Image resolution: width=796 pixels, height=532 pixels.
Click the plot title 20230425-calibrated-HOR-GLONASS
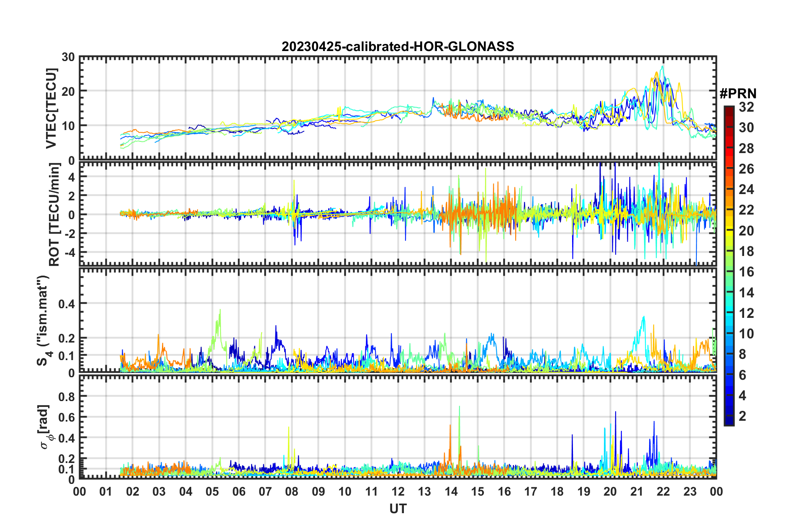click(398, 46)
